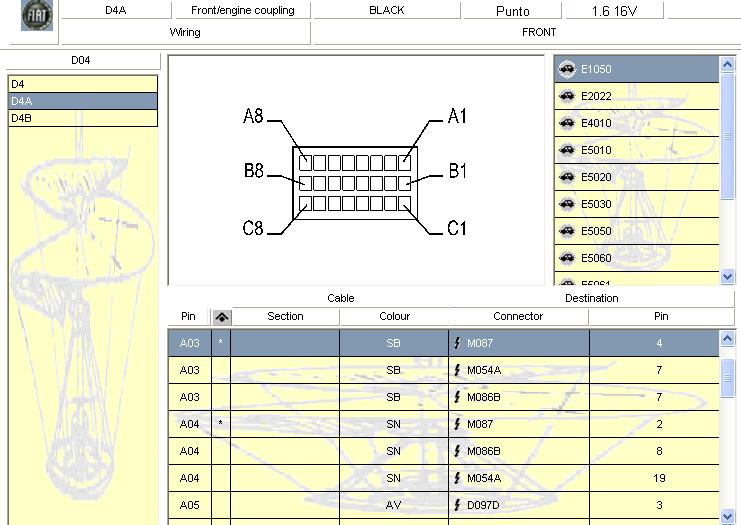This screenshot has width=741, height=525.
Task: Click the source Pin column header
Action: pos(188,316)
